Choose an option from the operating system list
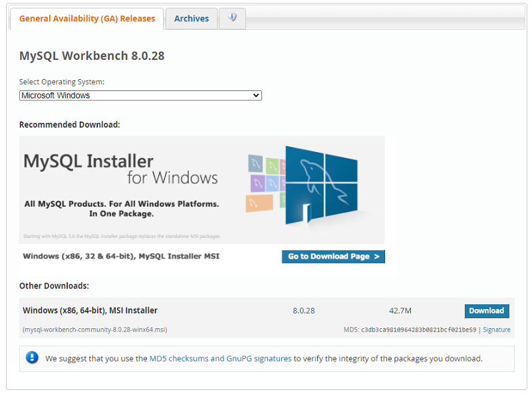532x396 pixels. click(140, 95)
